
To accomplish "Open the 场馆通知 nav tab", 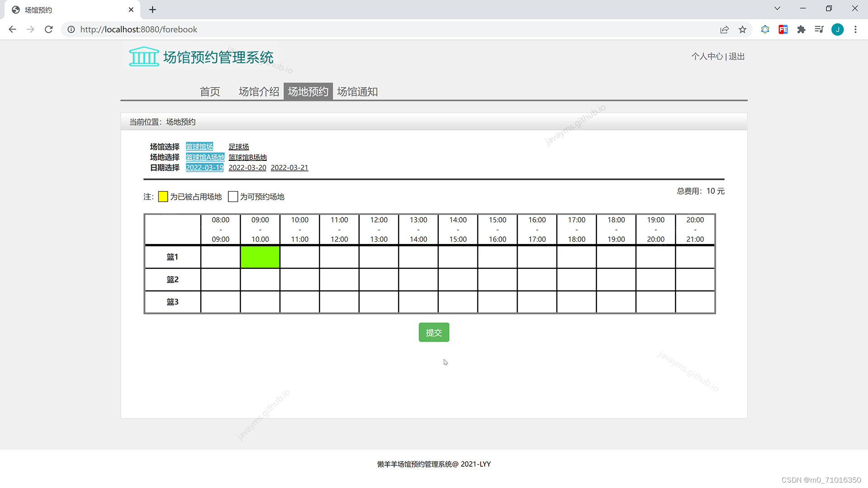I will pos(357,91).
